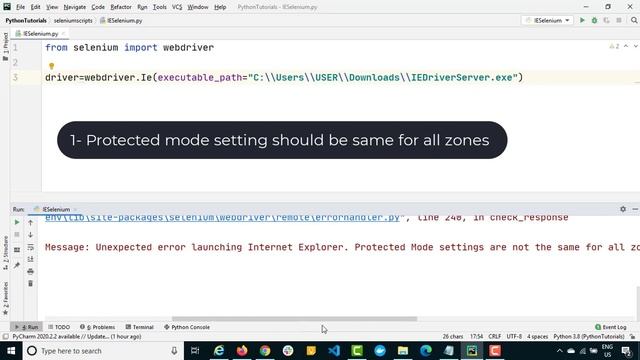Viewport: 640px width, 360px height.
Task: Open Google Chrome from the taskbar
Action: (265, 351)
